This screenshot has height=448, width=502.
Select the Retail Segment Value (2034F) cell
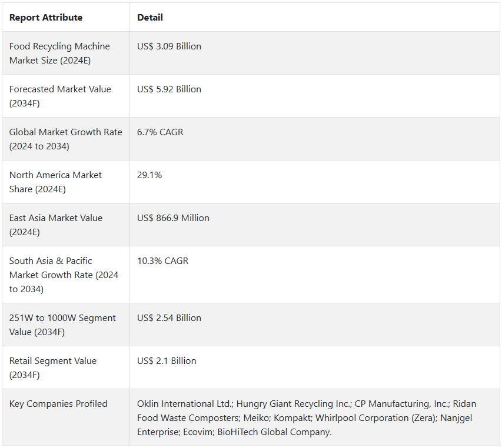53,368
